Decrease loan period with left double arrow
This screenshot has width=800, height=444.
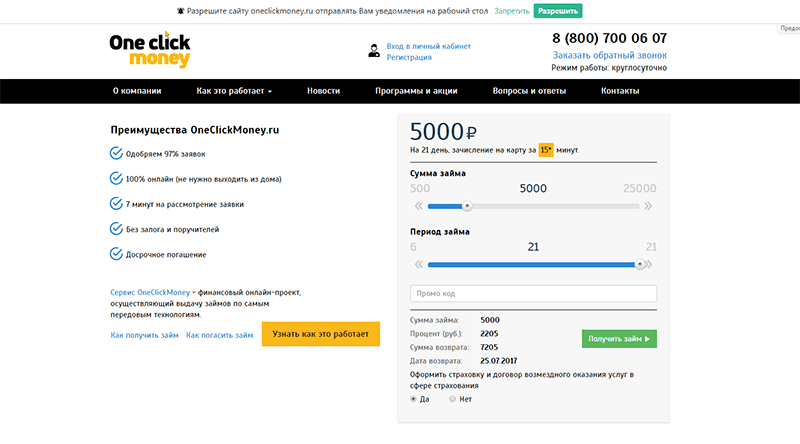point(418,264)
